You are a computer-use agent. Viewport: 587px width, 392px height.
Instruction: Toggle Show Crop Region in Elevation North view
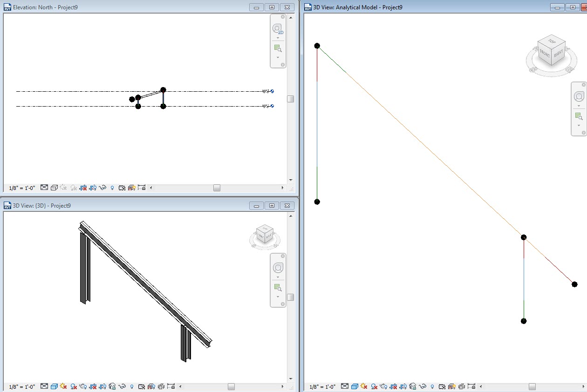pyautogui.click(x=93, y=188)
